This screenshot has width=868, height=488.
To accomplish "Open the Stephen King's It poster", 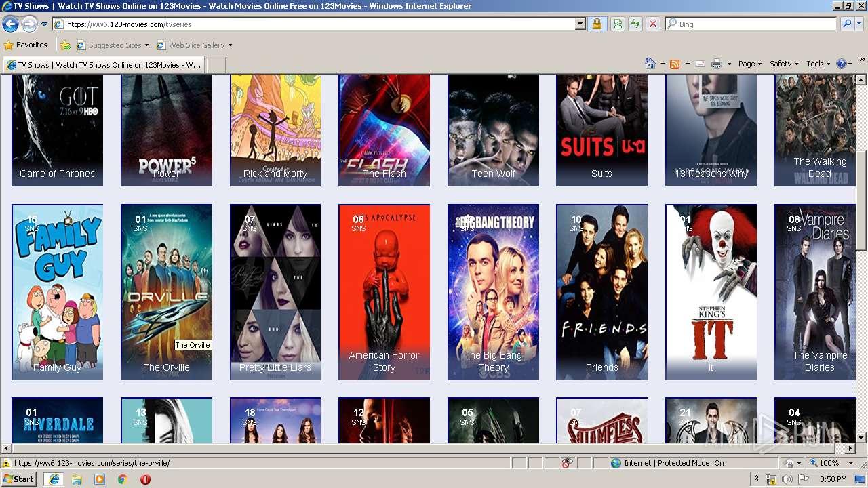I will click(x=711, y=292).
